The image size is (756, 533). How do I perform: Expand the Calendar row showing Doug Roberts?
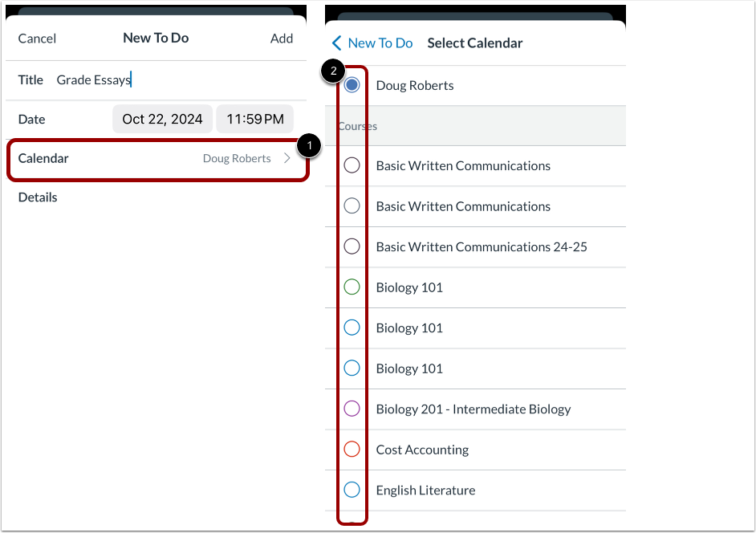pos(156,158)
